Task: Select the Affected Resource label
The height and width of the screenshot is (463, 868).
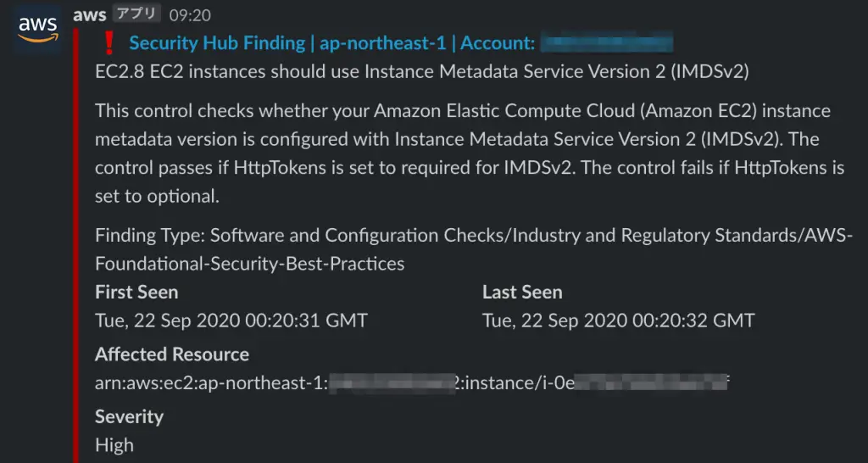Action: [172, 354]
